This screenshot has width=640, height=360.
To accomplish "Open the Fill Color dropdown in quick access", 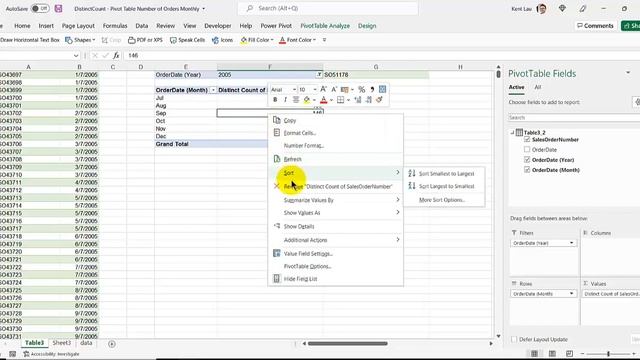I will coord(271,40).
